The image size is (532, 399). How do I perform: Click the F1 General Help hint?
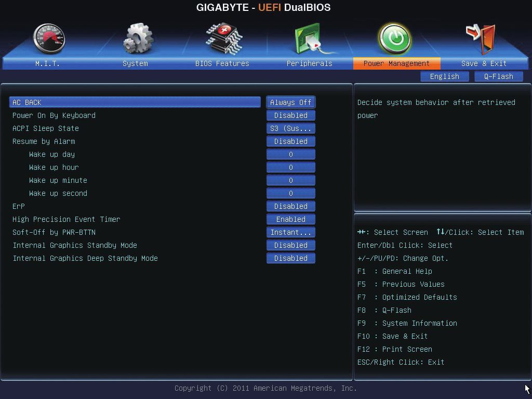[395, 271]
